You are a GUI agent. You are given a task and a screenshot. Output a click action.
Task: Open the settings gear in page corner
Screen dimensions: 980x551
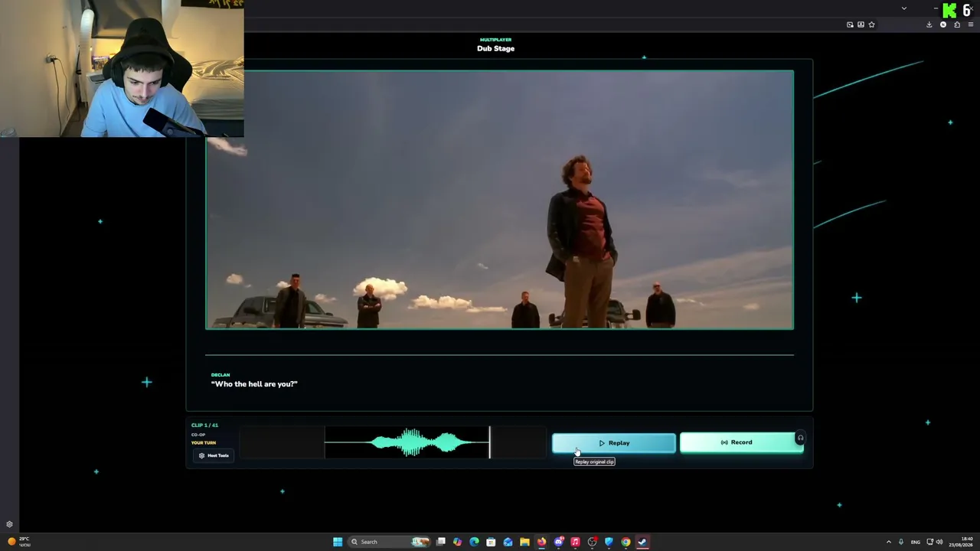(x=9, y=524)
